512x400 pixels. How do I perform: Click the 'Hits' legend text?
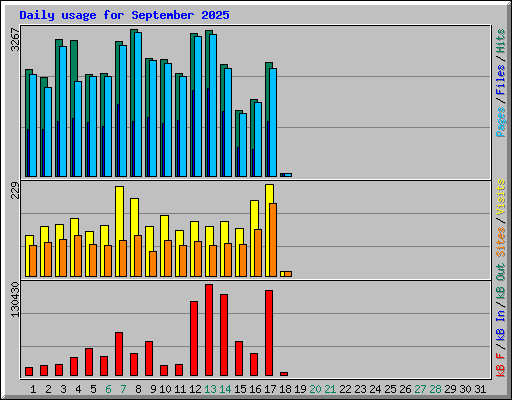[x=500, y=41]
